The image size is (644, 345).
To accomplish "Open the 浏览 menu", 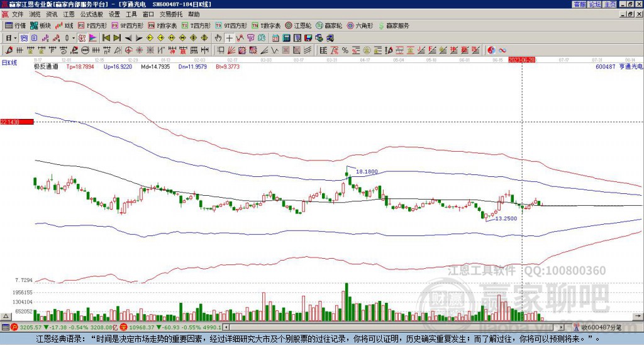I will [x=35, y=14].
